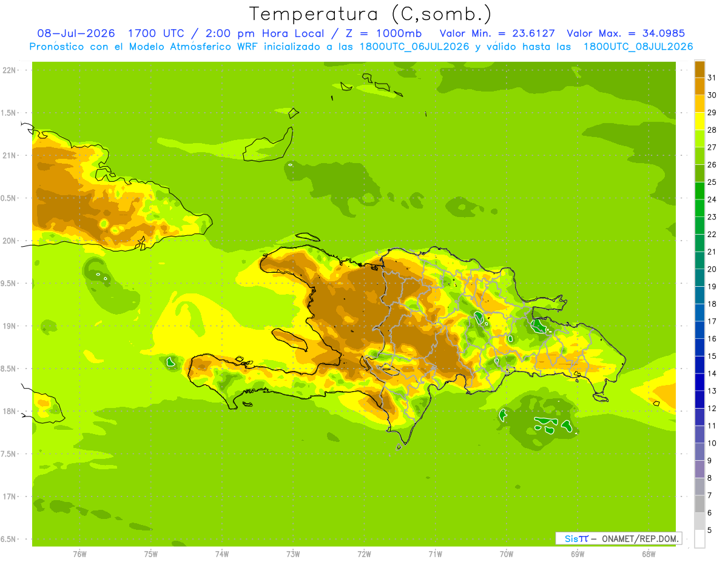Click the "Valor Max. = 34.0985" value
The image size is (728, 562).
coord(625,33)
